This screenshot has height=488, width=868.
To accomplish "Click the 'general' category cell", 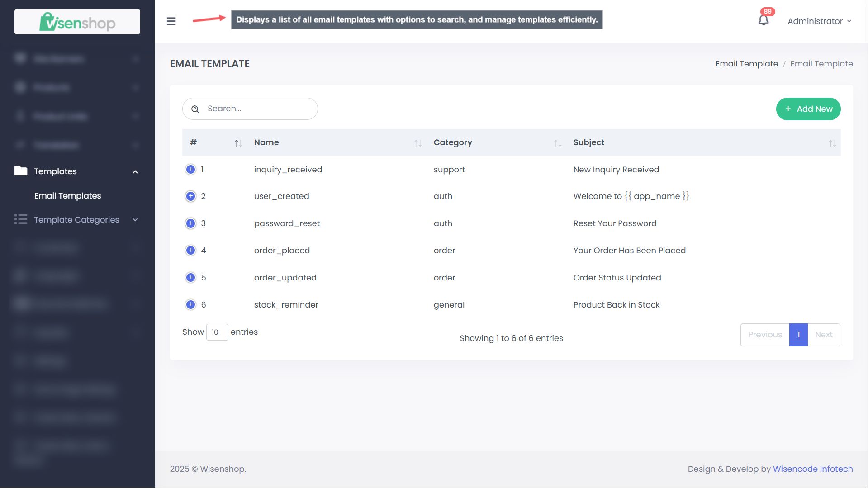I will [x=449, y=305].
